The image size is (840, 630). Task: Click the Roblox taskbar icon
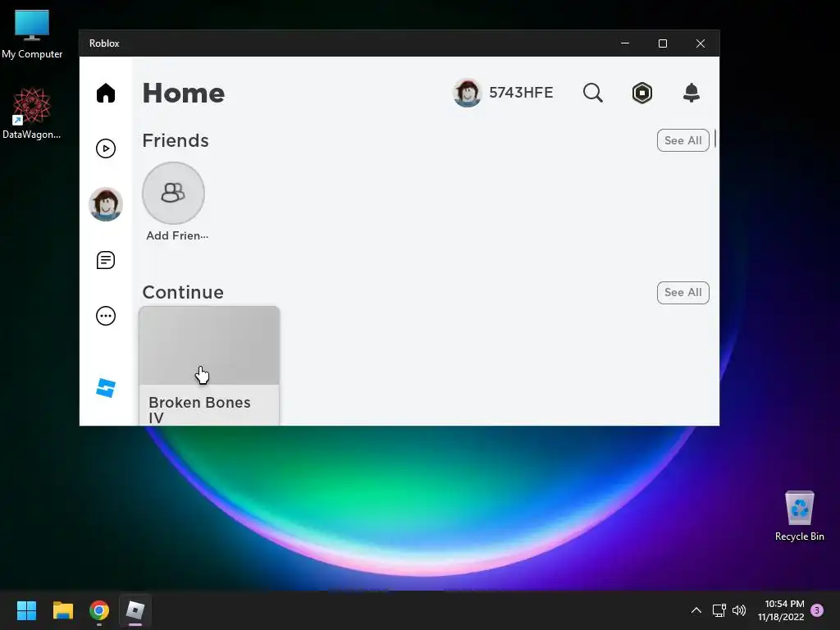[135, 610]
